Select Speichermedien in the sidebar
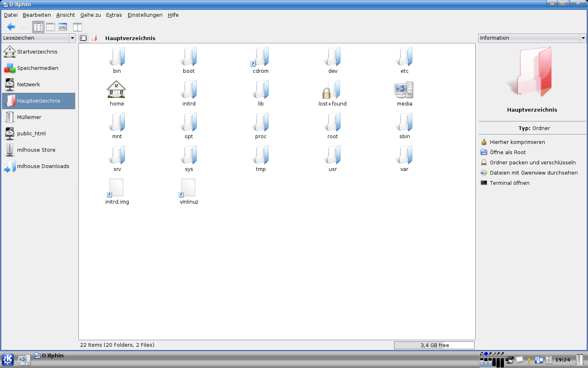Screen dimensions: 588x368 [38, 68]
